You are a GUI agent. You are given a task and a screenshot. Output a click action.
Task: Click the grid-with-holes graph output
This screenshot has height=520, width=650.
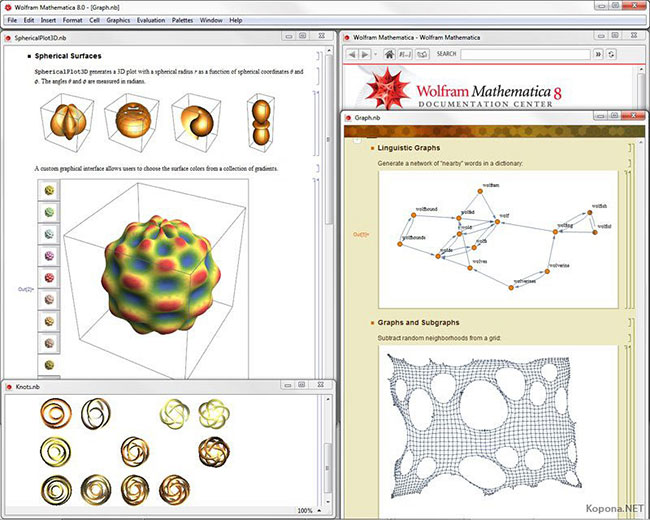(x=483, y=425)
